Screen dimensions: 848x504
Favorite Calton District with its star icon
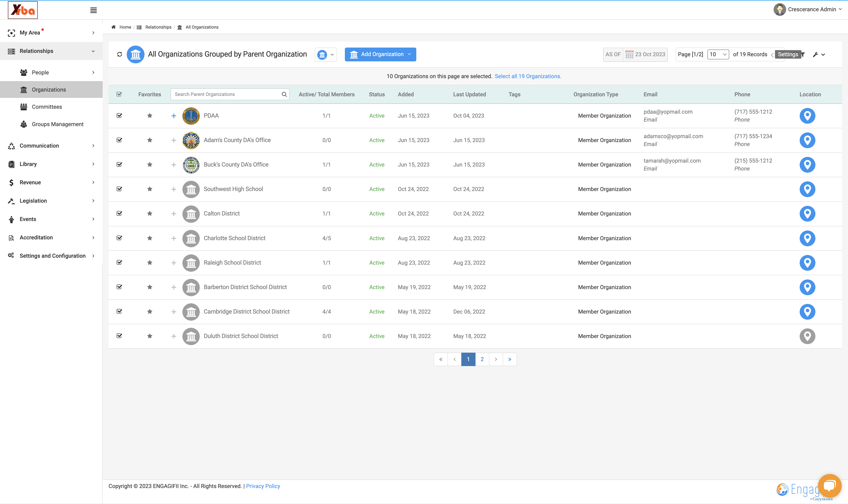150,214
